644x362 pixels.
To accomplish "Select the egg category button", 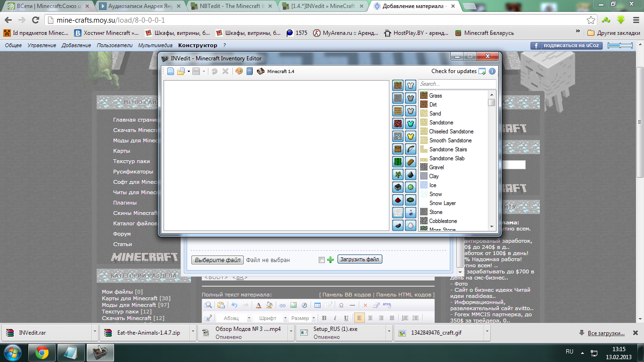I will (x=411, y=225).
